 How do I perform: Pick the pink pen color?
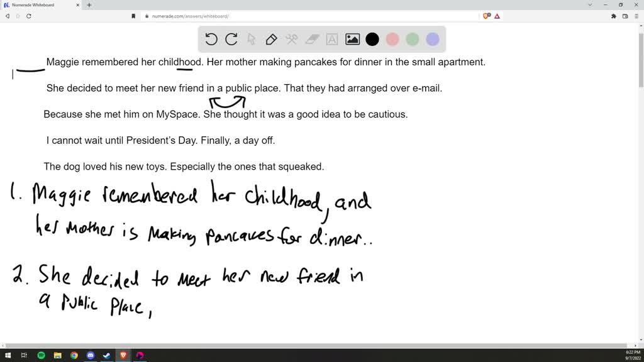pyautogui.click(x=392, y=40)
